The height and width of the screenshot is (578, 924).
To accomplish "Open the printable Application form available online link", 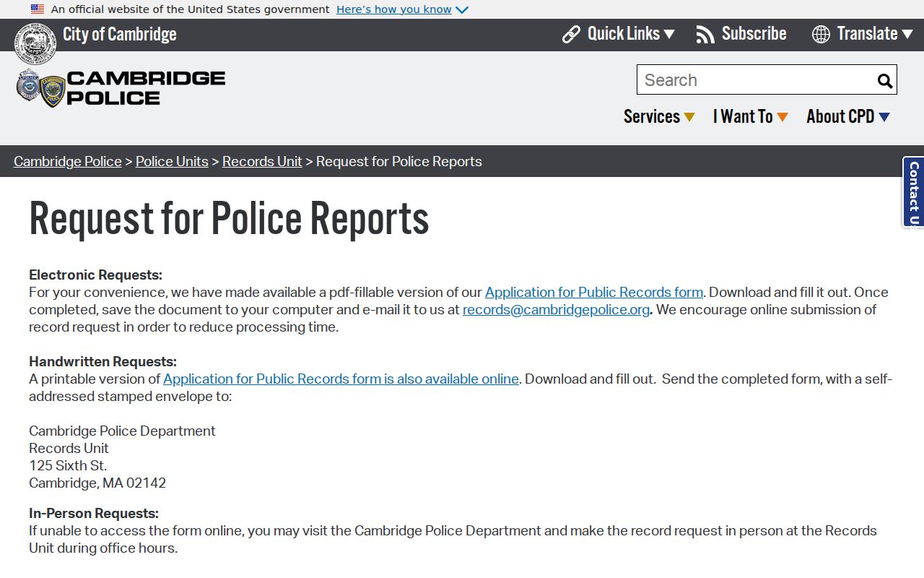I will pos(341,379).
